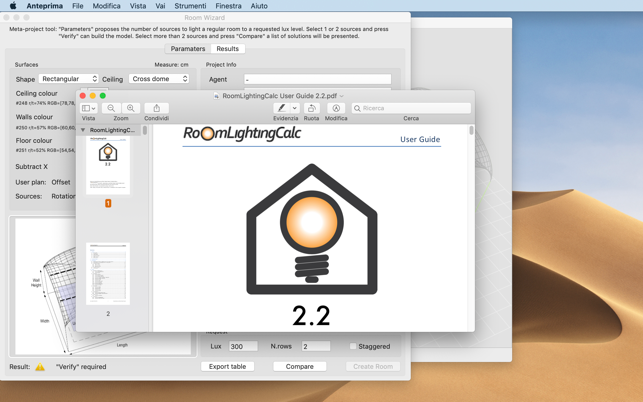Open the Vai menu
This screenshot has width=643, height=402.
160,6
